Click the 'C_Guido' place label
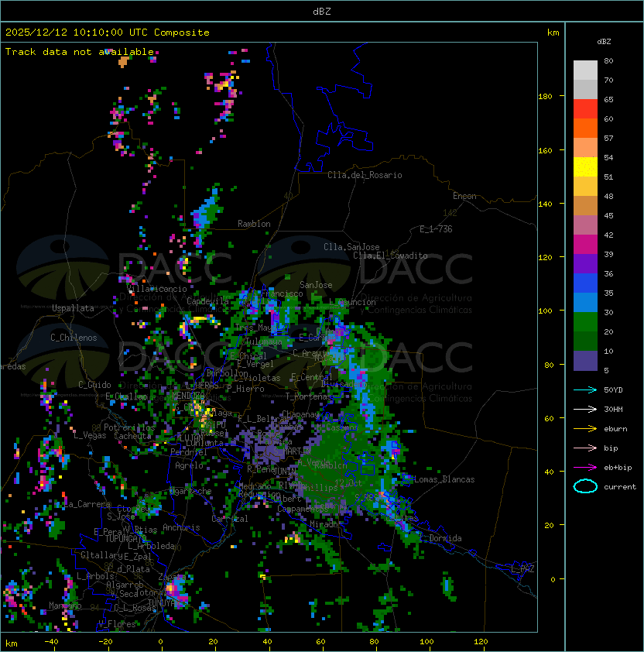This screenshot has height=652, width=644. (94, 385)
